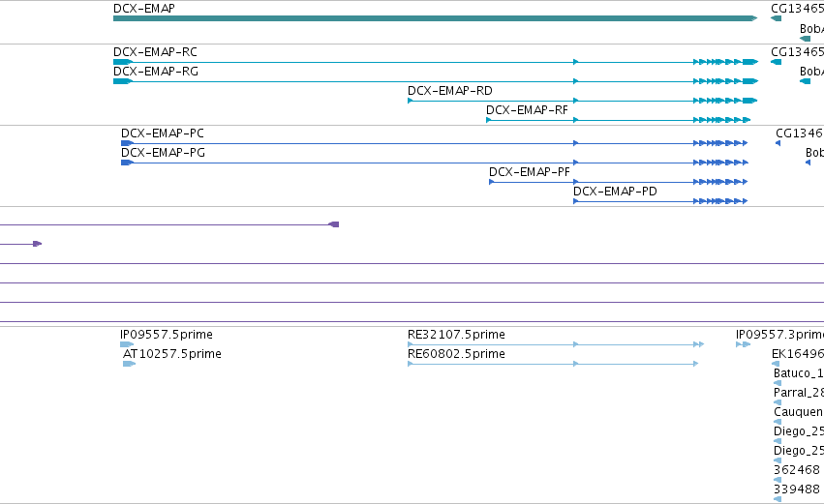The image size is (824, 504).
Task: Click the 5' exon block of DCX-EMAP-RG
Action: pos(122,81)
